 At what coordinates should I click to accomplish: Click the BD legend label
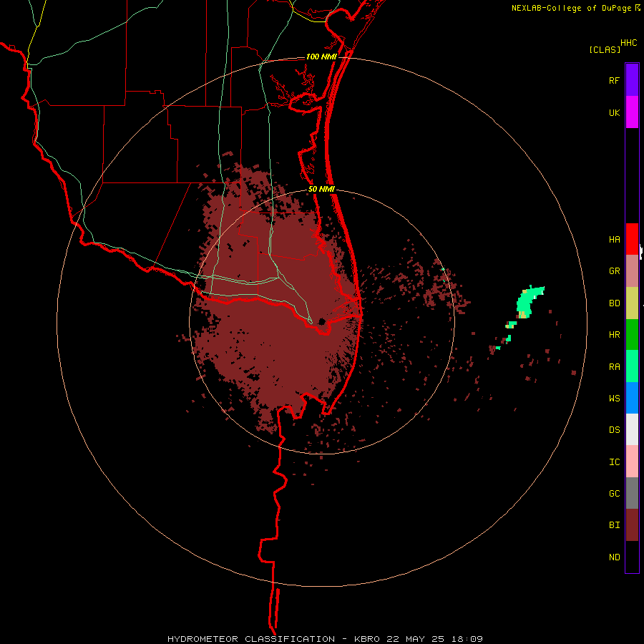pos(614,303)
